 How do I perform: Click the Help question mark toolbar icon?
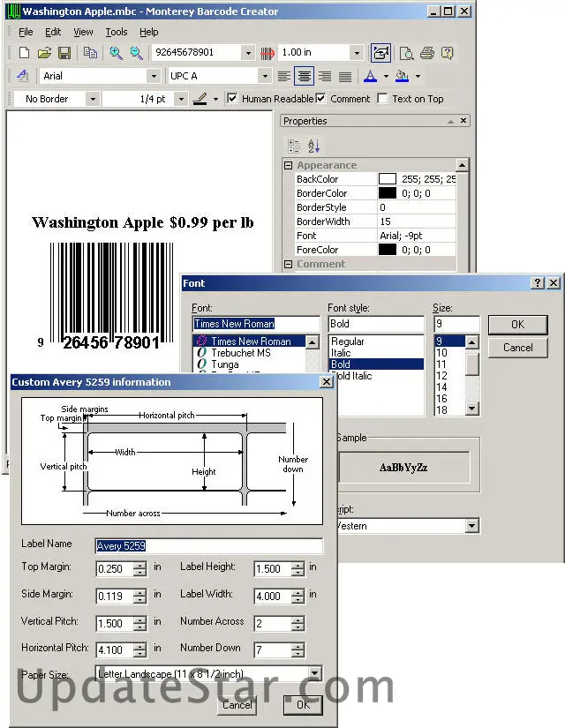[x=447, y=53]
